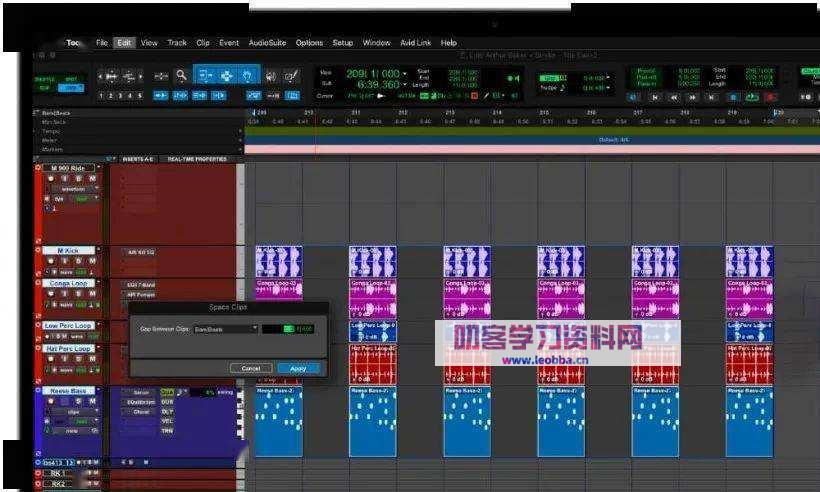
Task: Recall zoom preset 1
Action: click(x=101, y=96)
